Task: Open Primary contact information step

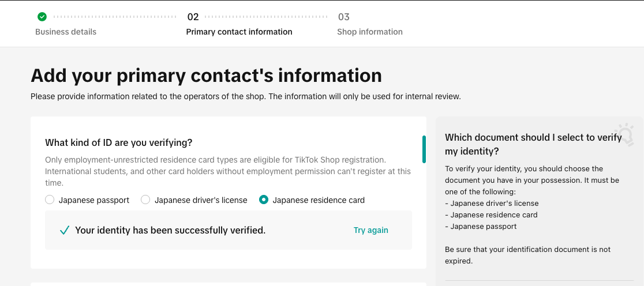Action: (239, 32)
